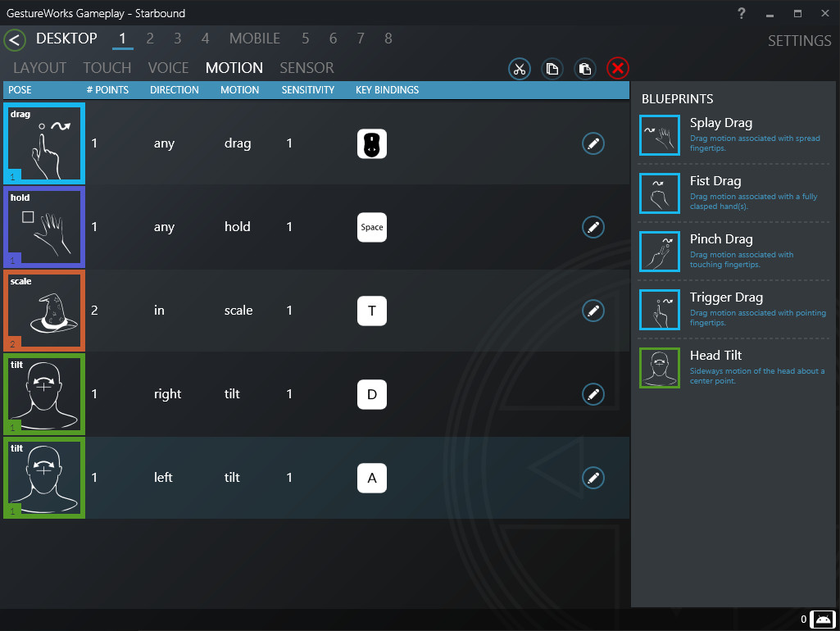This screenshot has height=631, width=840.
Task: Edit the hold gesture with pencil icon
Action: (593, 227)
